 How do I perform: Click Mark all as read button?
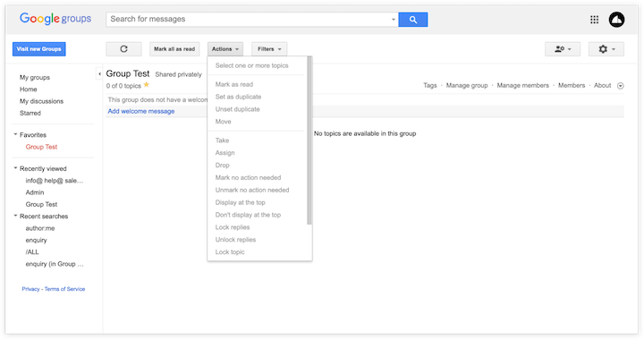tap(174, 49)
